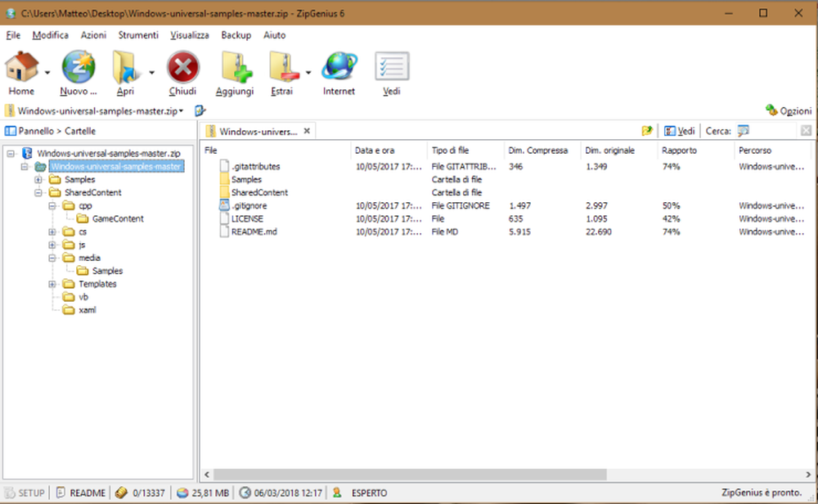Select GameContent folder in tree
The image size is (818, 504).
(117, 218)
